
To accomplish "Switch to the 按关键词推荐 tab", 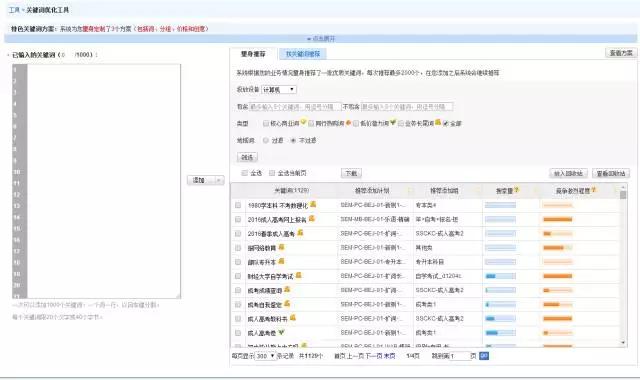I will [x=303, y=54].
